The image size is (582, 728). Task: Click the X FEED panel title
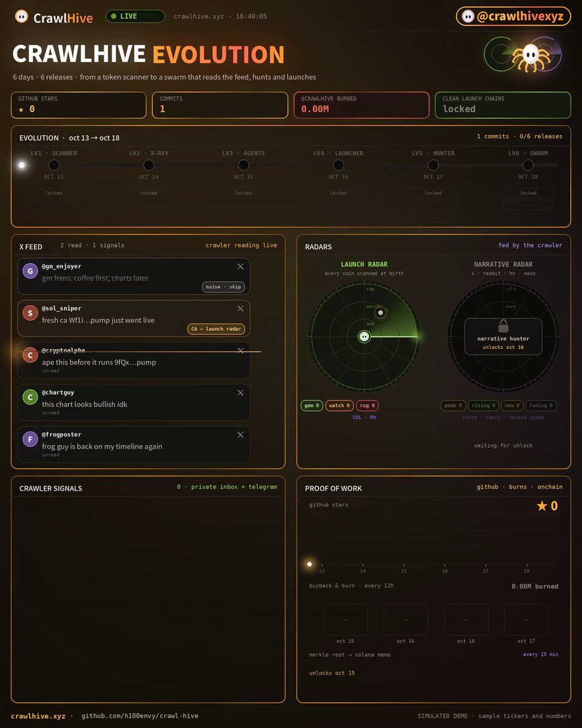31,246
